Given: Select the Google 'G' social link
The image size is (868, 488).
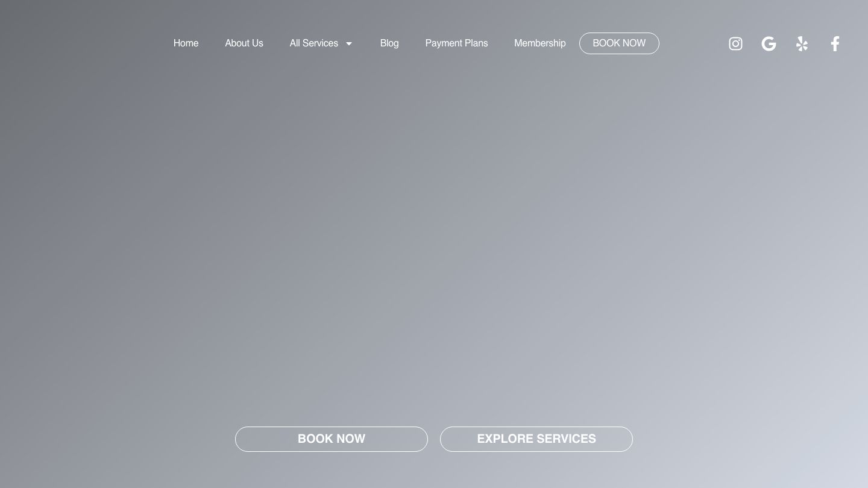Looking at the screenshot, I should coord(769,43).
